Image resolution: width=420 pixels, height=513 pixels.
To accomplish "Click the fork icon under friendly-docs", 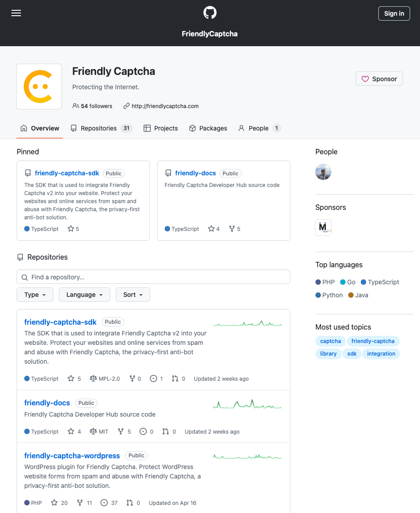I will click(x=119, y=431).
